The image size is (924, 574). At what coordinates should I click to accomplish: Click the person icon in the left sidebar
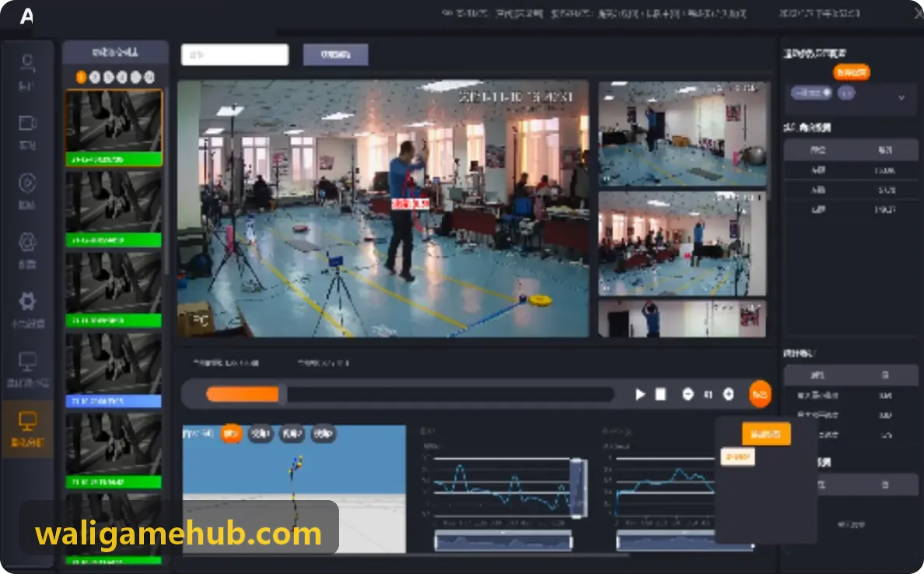27,64
